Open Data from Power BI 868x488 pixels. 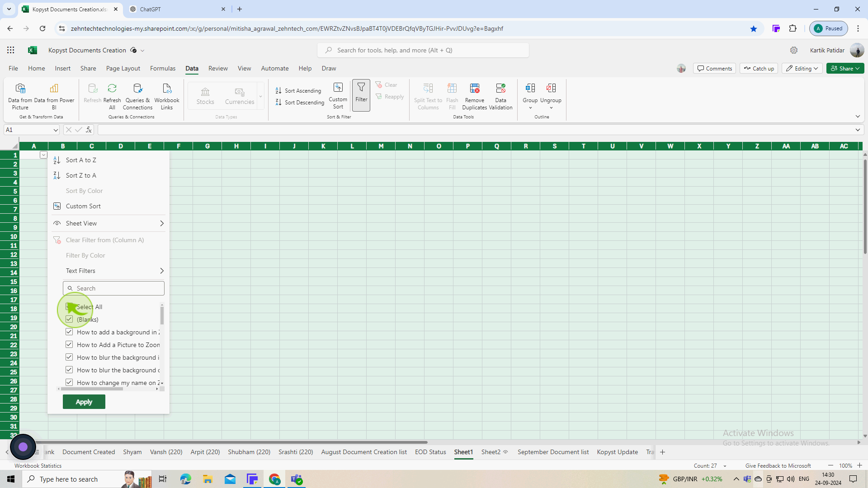[54, 96]
